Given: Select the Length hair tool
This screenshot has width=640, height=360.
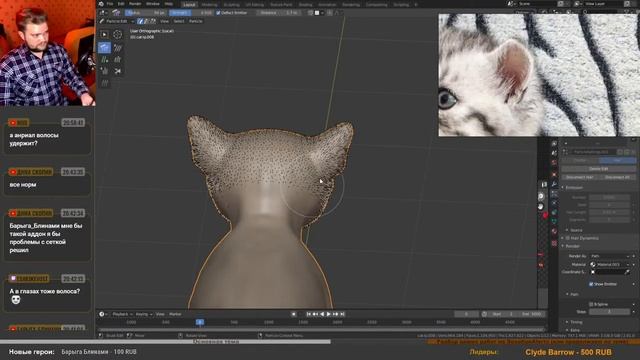Looking at the screenshot, I should click(x=118, y=59).
